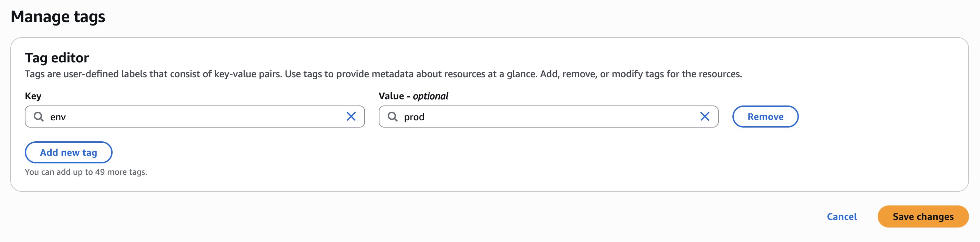Click the 'env' text inside Key field

58,117
